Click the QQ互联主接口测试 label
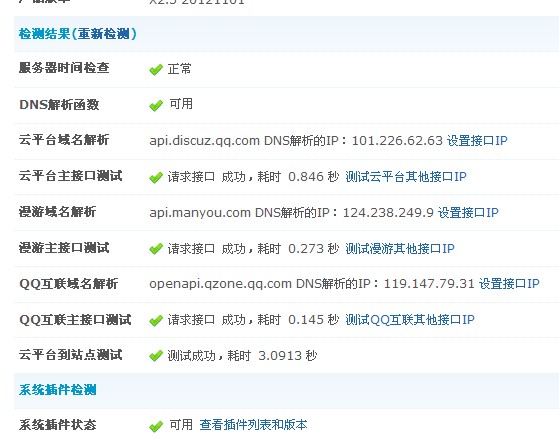 click(75, 320)
